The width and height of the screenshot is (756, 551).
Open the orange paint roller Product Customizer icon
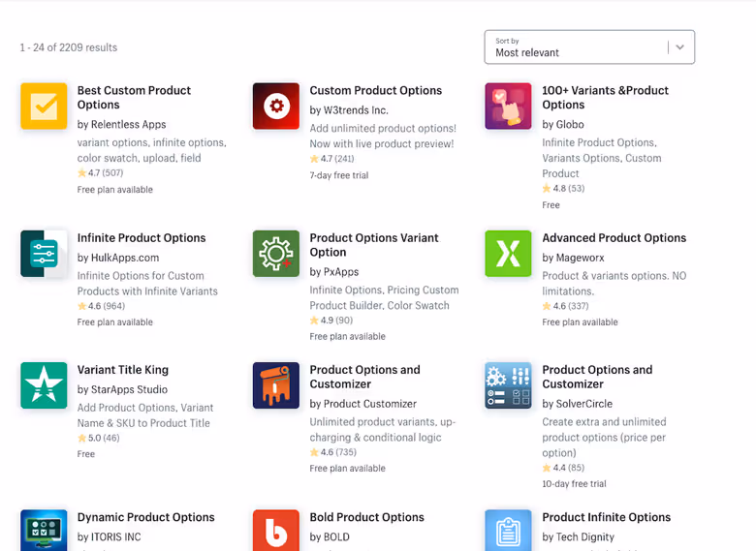276,385
